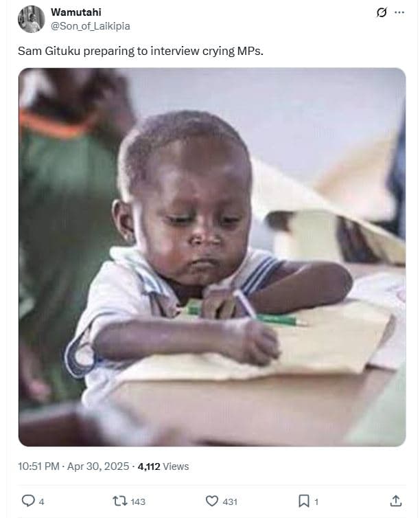Click the bookmark count number
This screenshot has height=518, width=420.
[x=316, y=502]
